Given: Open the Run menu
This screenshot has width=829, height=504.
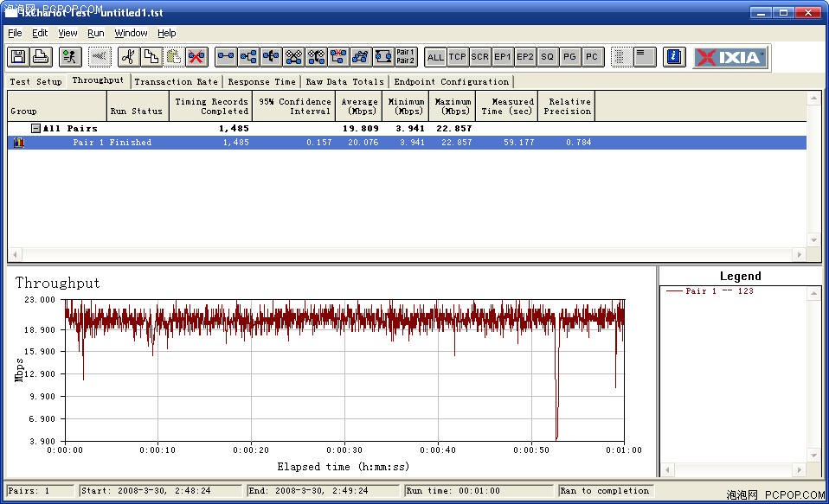Looking at the screenshot, I should (x=96, y=33).
